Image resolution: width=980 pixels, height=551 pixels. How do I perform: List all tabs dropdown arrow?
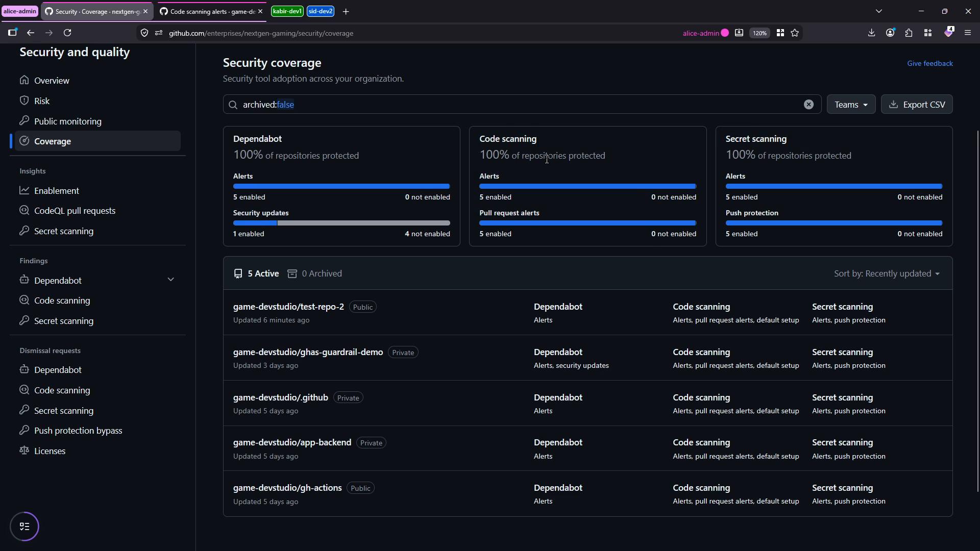click(x=878, y=11)
